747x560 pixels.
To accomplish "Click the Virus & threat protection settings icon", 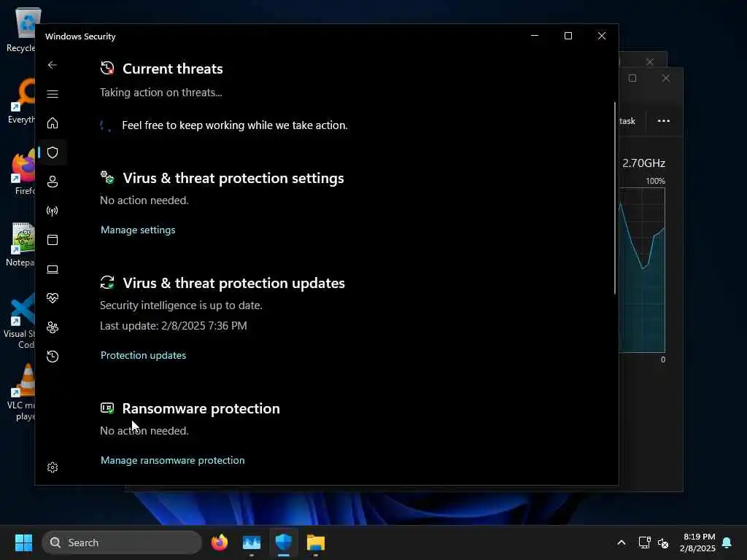I will tap(107, 177).
